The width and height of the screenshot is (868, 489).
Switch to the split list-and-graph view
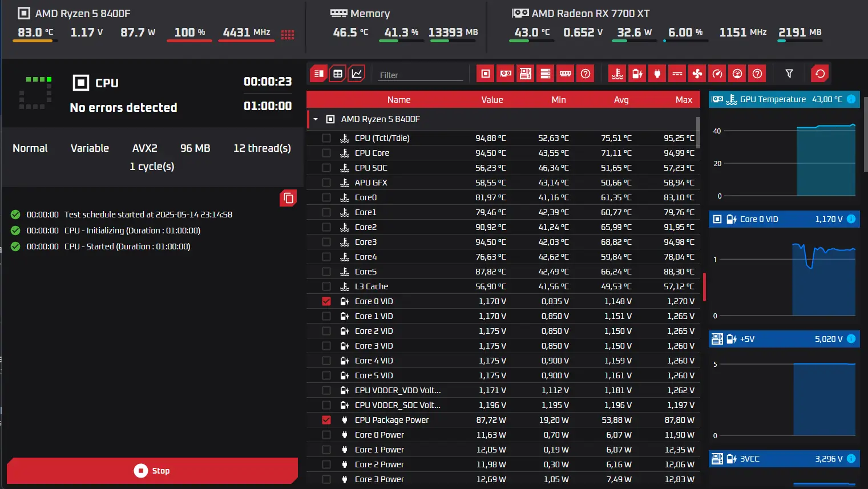(x=319, y=74)
